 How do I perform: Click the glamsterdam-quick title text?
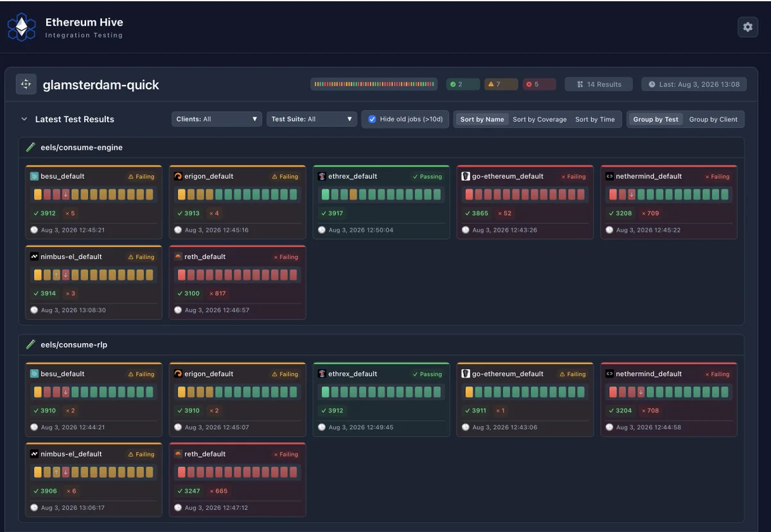pyautogui.click(x=101, y=85)
